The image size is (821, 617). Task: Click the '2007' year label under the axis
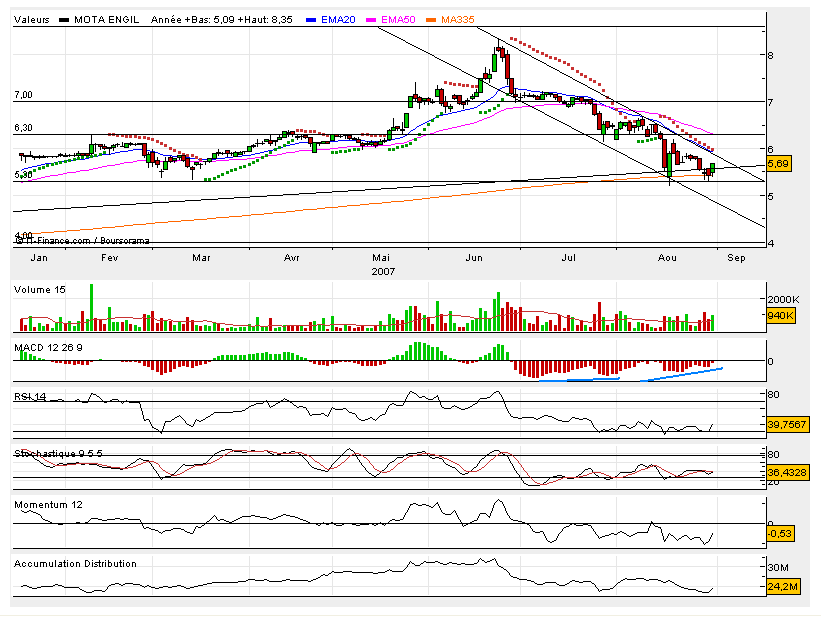pyautogui.click(x=383, y=272)
